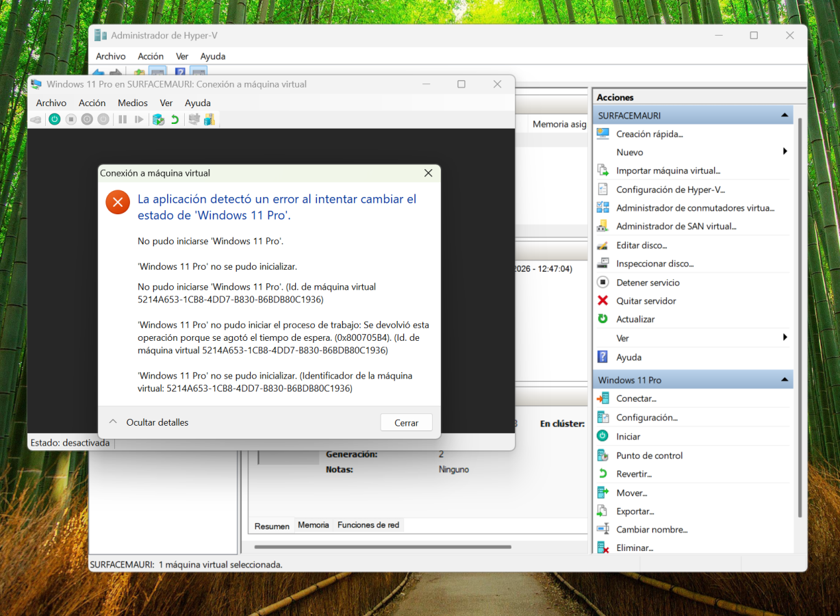The image size is (840, 616).
Task: Click the Share icon at the toolbar's right end
Action: (209, 119)
